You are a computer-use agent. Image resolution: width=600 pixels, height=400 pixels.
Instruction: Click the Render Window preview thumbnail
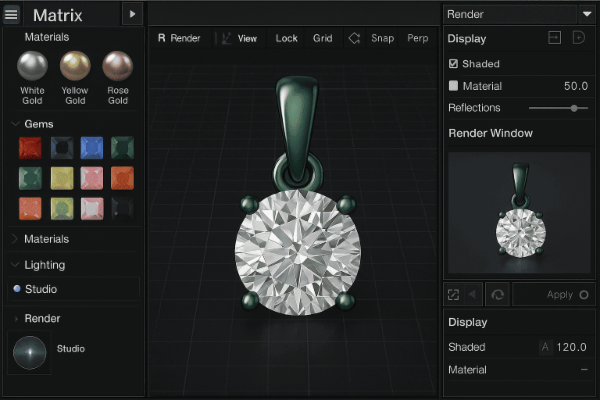(x=519, y=212)
